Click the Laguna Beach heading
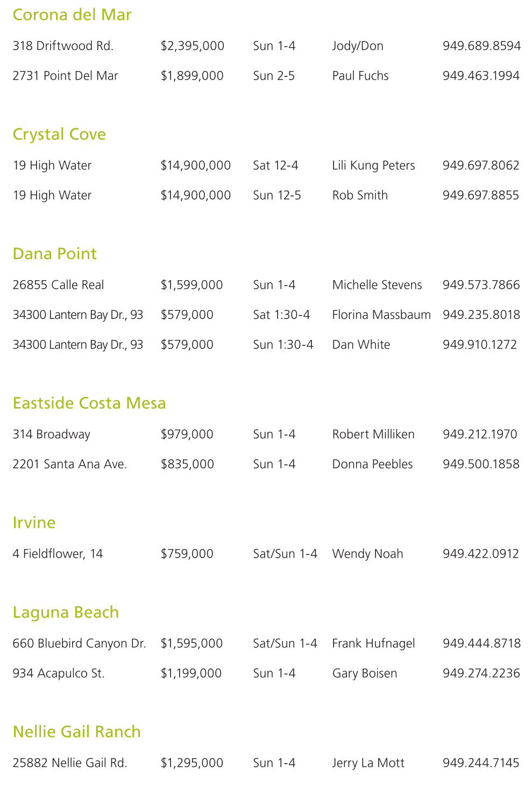The height and width of the screenshot is (790, 532). pyautogui.click(x=66, y=612)
